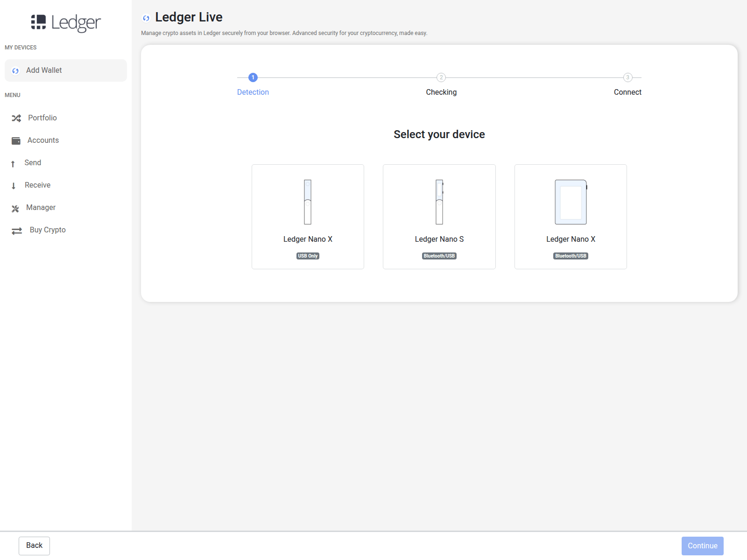Click step 1 circle in progress bar
This screenshot has width=747, height=560.
pyautogui.click(x=253, y=77)
